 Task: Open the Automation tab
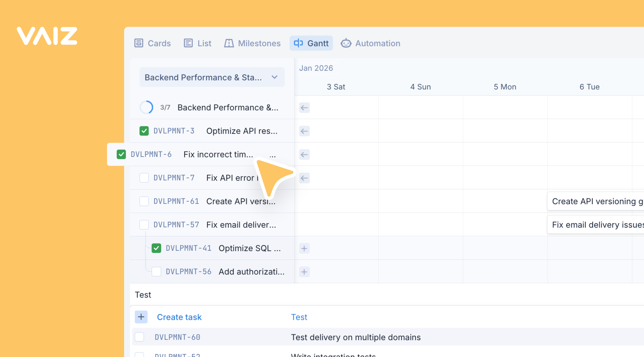370,43
